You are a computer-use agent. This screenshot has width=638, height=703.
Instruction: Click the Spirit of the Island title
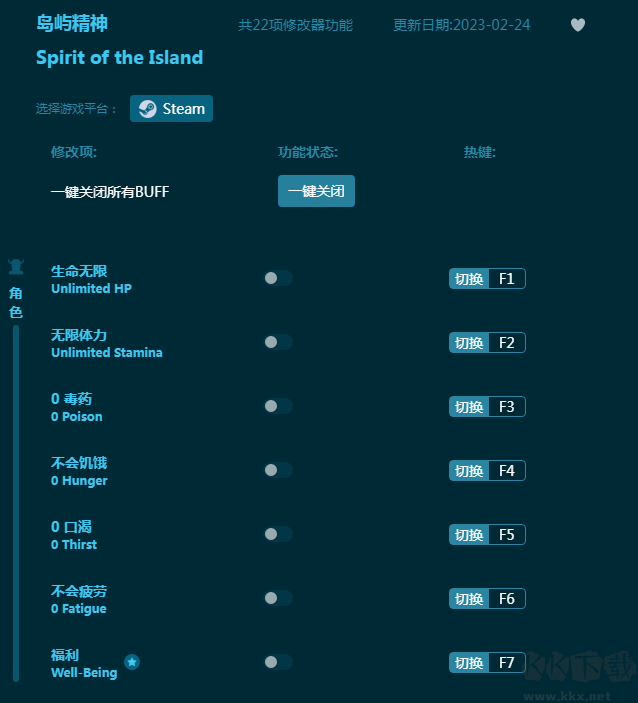click(119, 57)
